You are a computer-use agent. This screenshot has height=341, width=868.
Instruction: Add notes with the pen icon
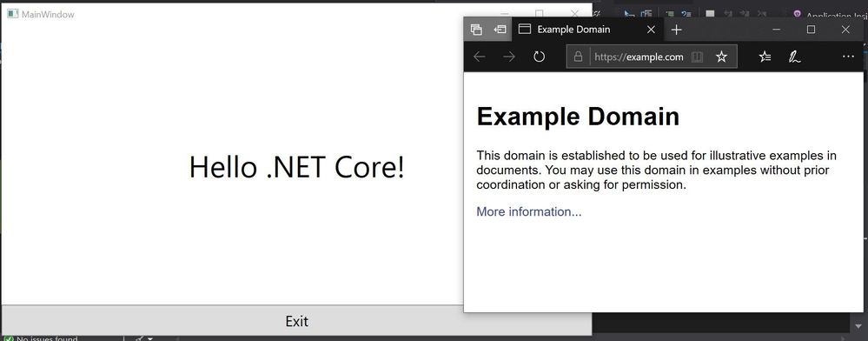tap(794, 57)
